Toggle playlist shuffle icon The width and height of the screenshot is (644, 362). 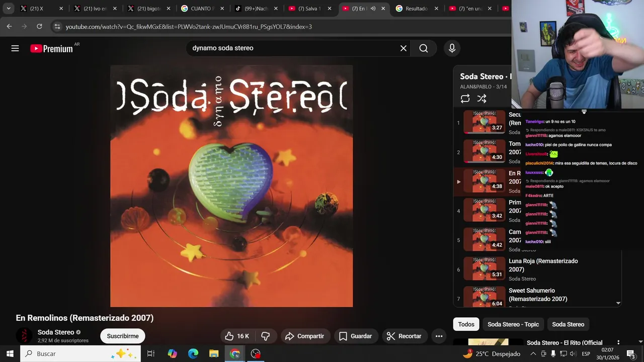coord(481,99)
